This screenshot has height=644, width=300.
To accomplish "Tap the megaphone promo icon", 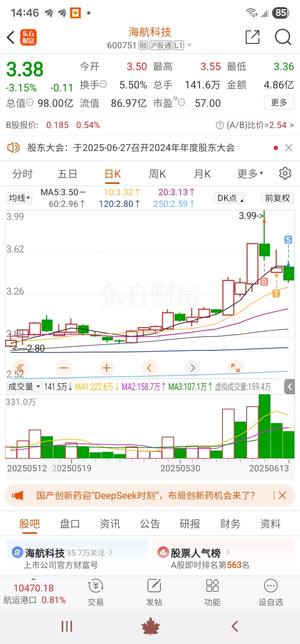I will coord(17,496).
